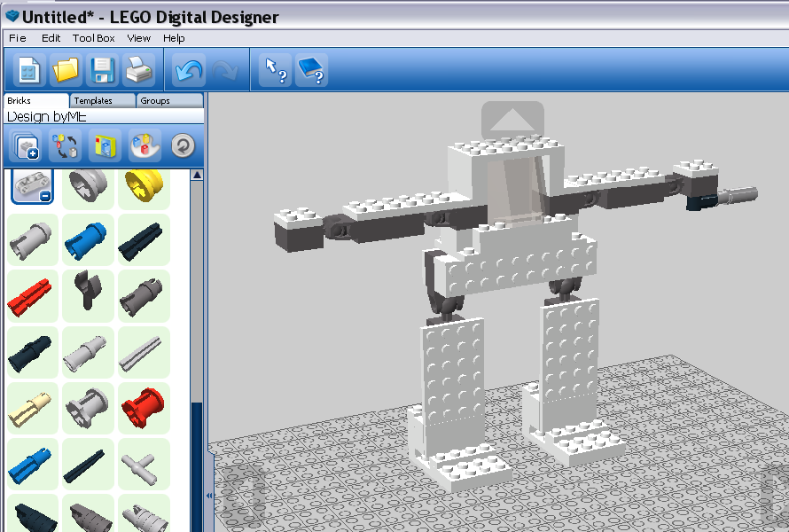Viewport: 789px width, 532px height.
Task: Open the Help menu
Action: (x=174, y=38)
